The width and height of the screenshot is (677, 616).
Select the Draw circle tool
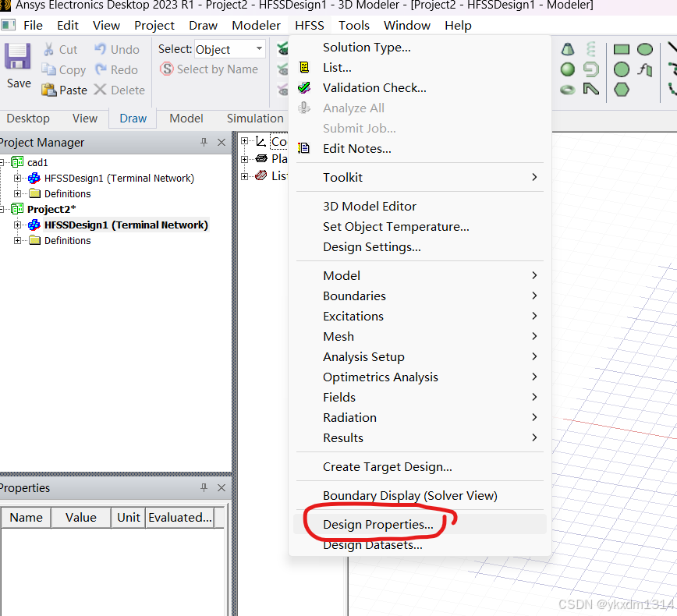(x=622, y=69)
